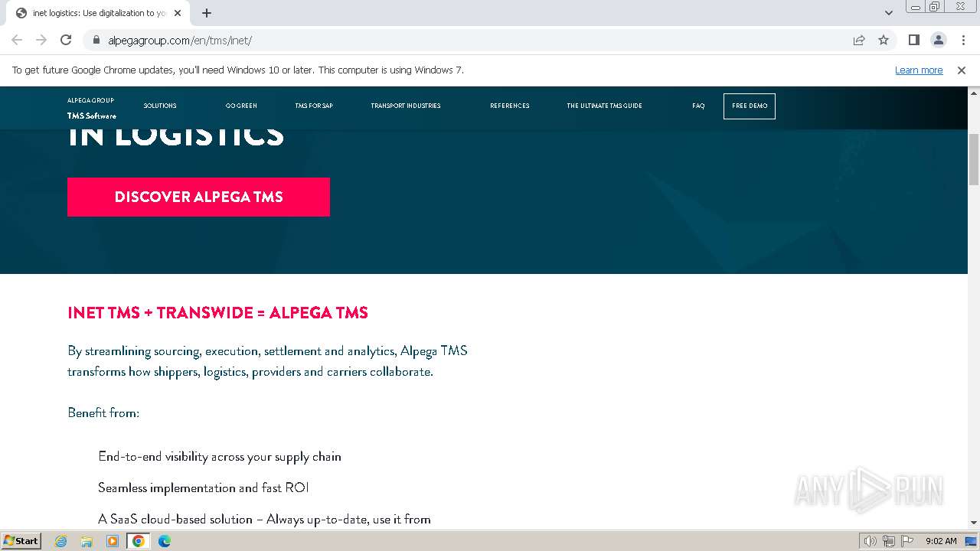Click the text 'Benefit from:'

point(103,412)
